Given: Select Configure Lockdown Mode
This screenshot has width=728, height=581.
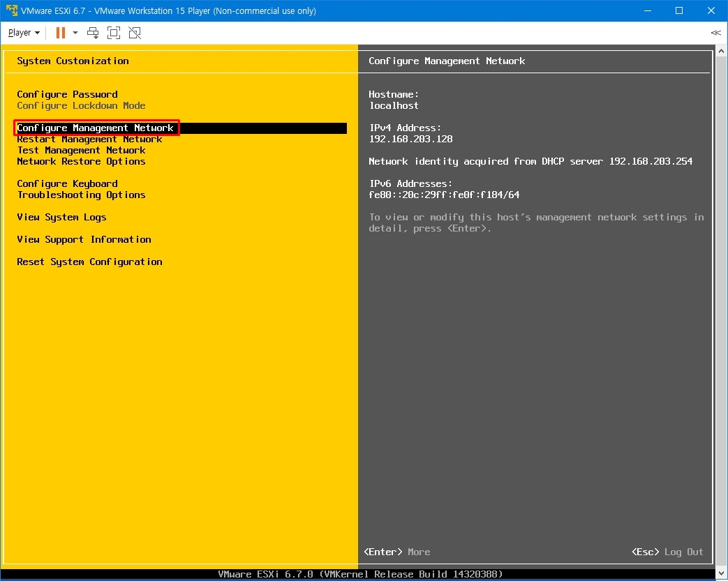Looking at the screenshot, I should [x=81, y=105].
